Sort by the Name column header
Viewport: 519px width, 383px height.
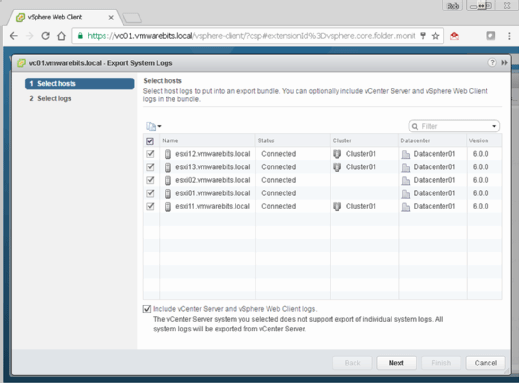click(207, 141)
